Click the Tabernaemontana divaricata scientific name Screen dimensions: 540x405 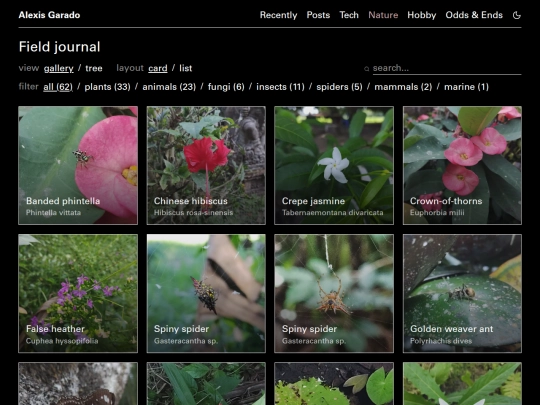332,212
